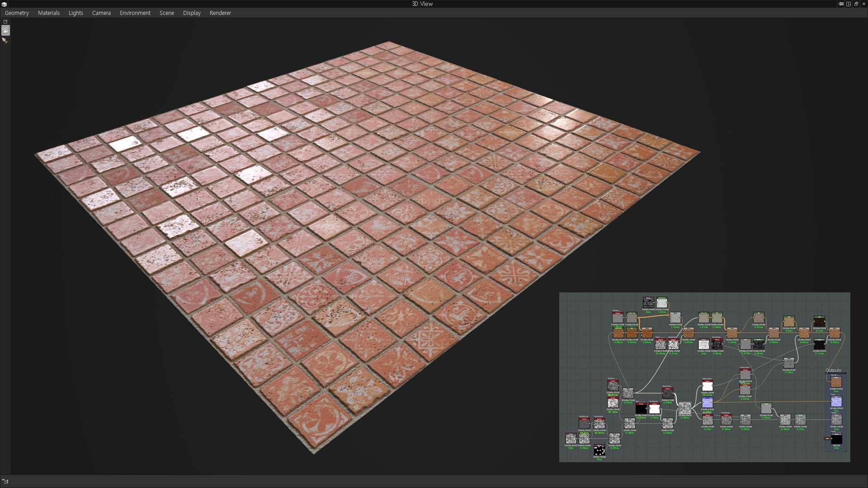Viewport: 868px width, 488px height.
Task: Close the 3D View panel
Action: 863,4
